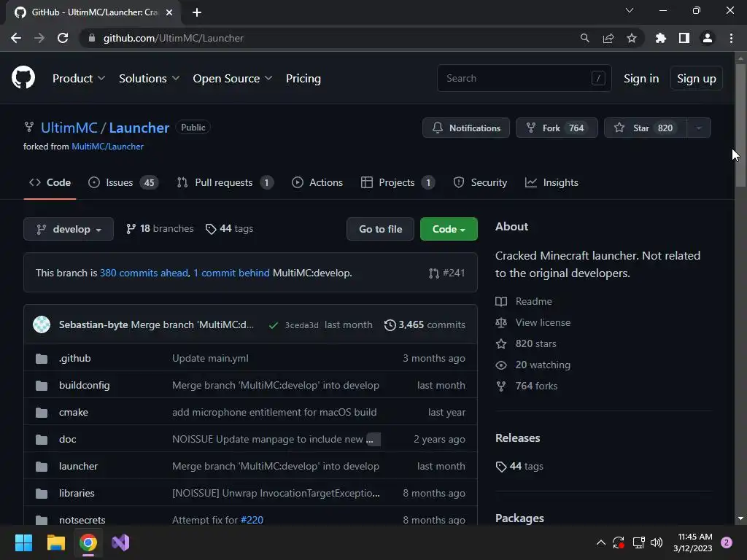Switch to the Actions tab
The image size is (747, 560).
click(317, 182)
